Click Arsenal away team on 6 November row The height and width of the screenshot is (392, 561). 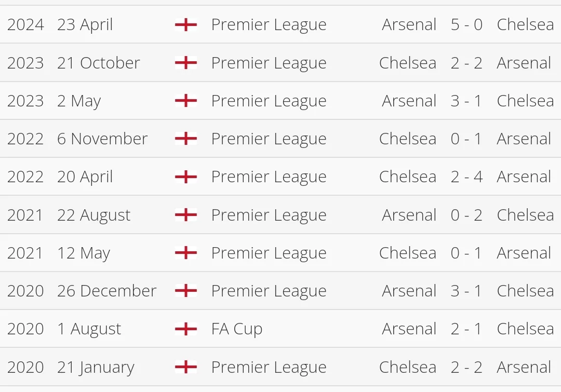coord(524,139)
